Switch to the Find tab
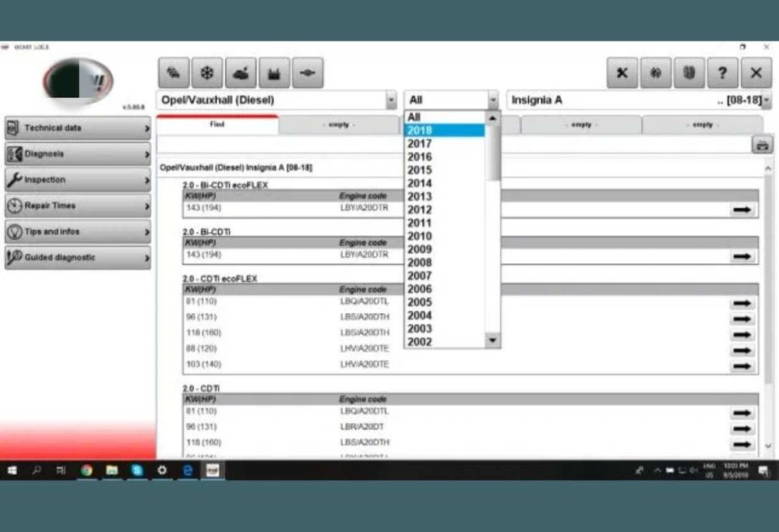Screen dimensions: 779x532 (217, 124)
